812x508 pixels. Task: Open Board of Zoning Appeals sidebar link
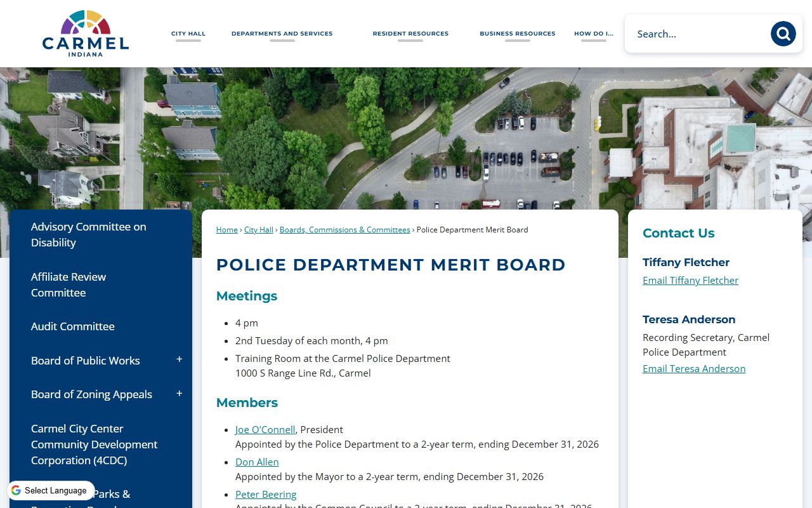(x=92, y=394)
